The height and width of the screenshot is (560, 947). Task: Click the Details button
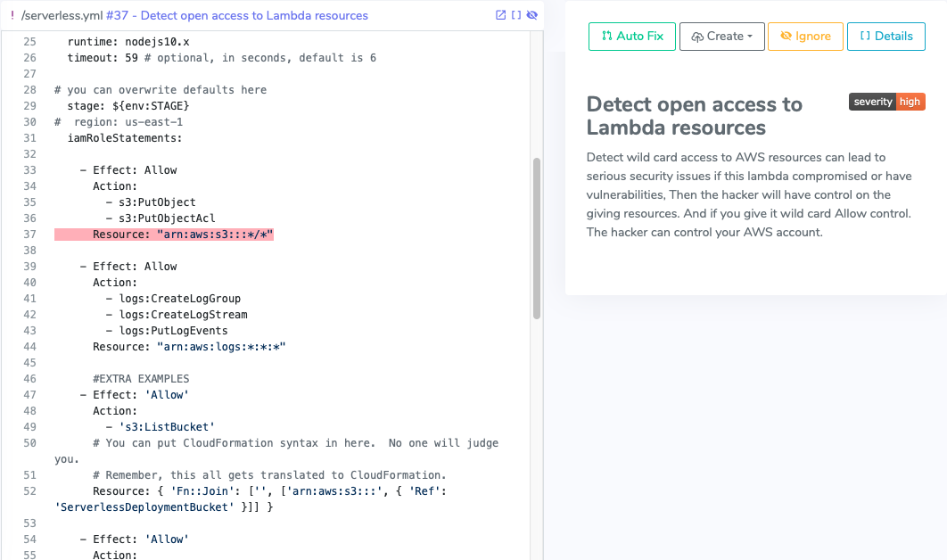[x=886, y=37]
